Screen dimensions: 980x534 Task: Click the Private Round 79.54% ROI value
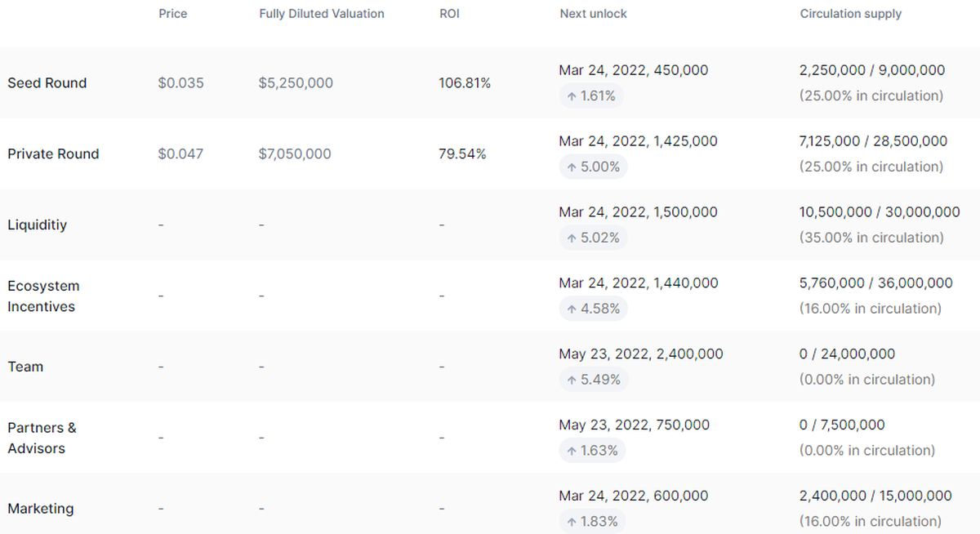462,154
